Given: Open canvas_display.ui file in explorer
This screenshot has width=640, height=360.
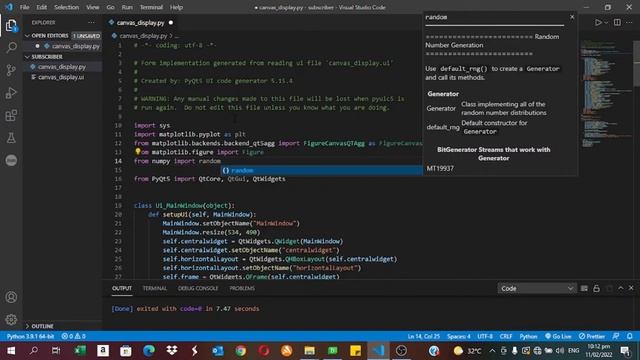Looking at the screenshot, I should pyautogui.click(x=61, y=77).
